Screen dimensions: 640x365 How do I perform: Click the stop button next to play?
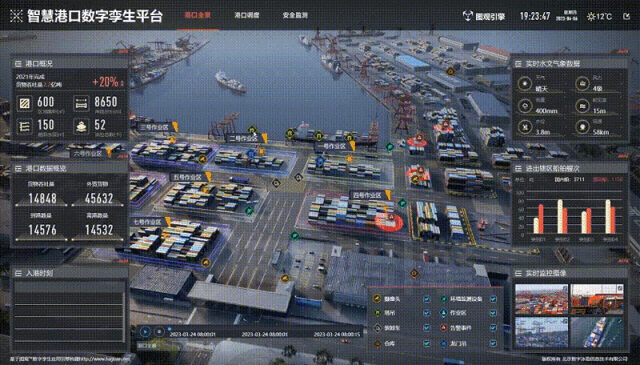click(159, 332)
